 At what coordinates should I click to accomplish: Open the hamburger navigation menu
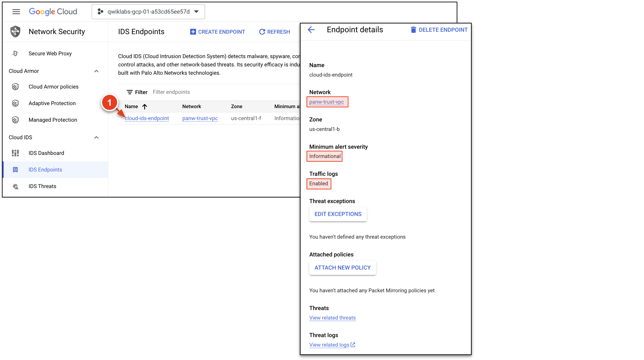click(16, 12)
